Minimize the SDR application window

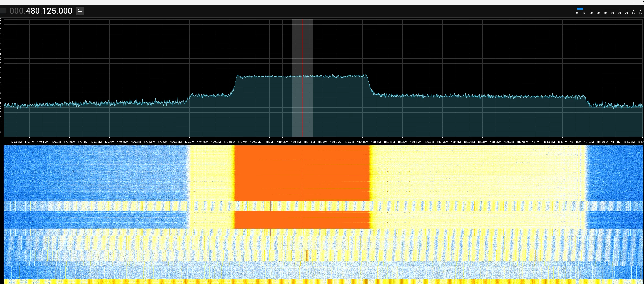coord(634,2)
